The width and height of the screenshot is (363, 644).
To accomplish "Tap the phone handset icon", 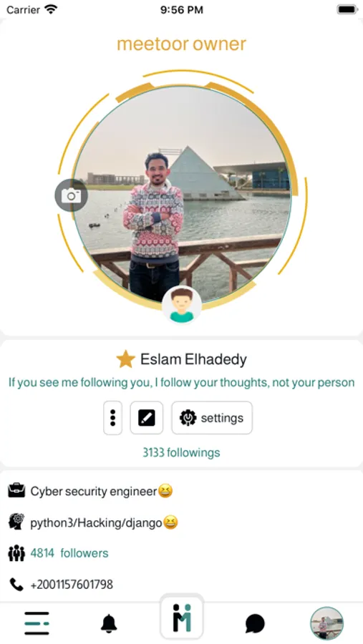I will click(16, 584).
